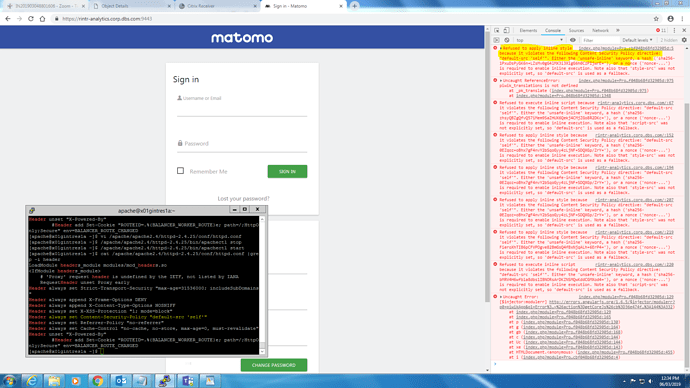Switch to Citrix Receiver browser tab
Screen dimensions: 690x388
tap(218, 6)
